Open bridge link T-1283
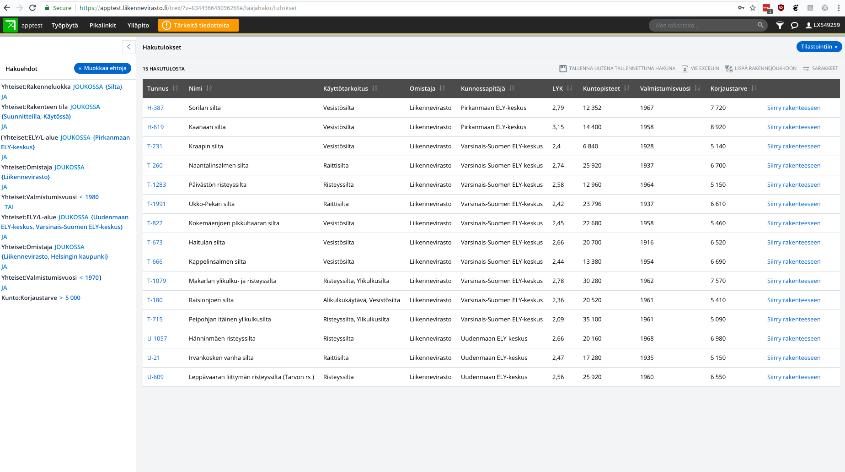Screen dimensions: 845x472 pyautogui.click(x=157, y=185)
